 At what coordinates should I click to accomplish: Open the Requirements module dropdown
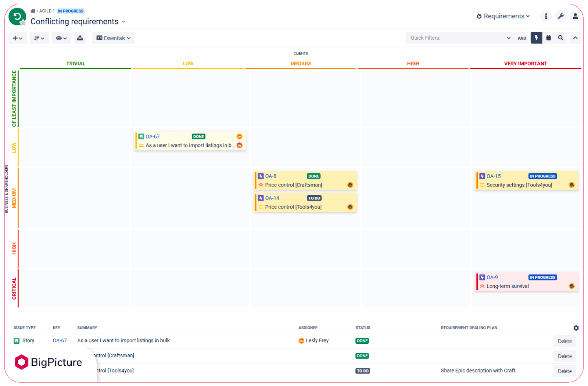(x=503, y=16)
